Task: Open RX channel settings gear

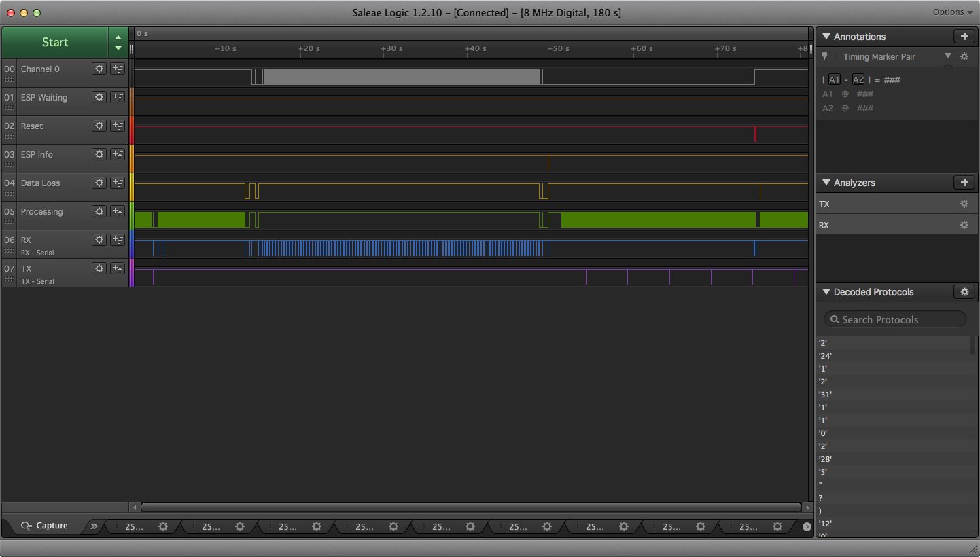Action: [x=99, y=240]
